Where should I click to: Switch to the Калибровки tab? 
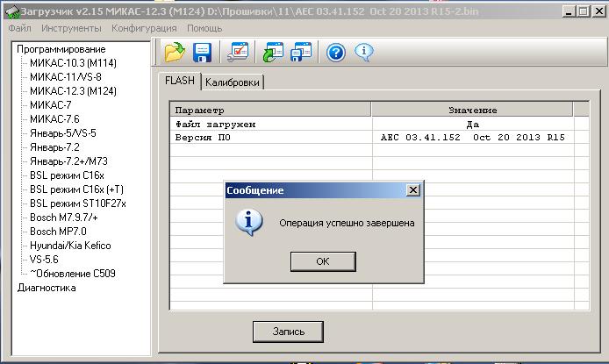[x=233, y=82]
